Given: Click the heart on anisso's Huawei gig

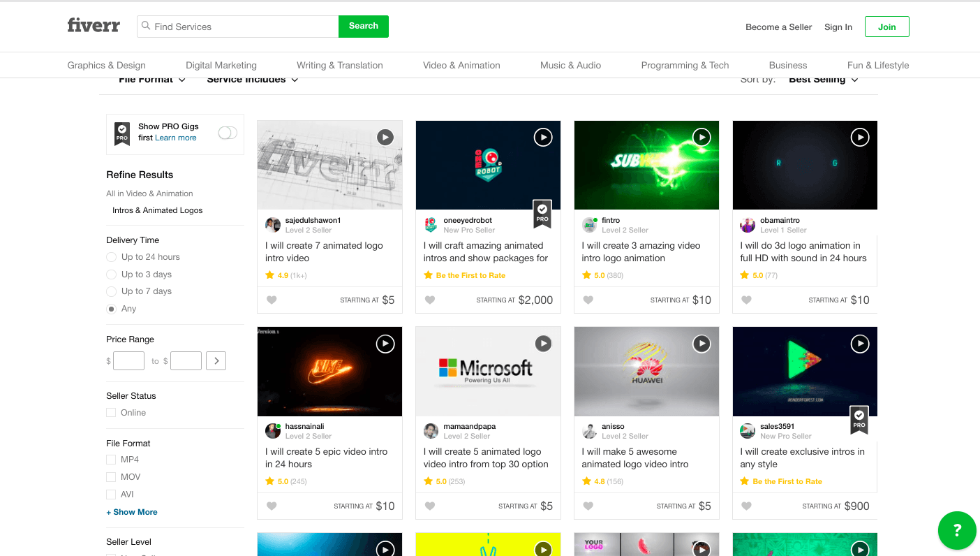Looking at the screenshot, I should click(x=588, y=506).
